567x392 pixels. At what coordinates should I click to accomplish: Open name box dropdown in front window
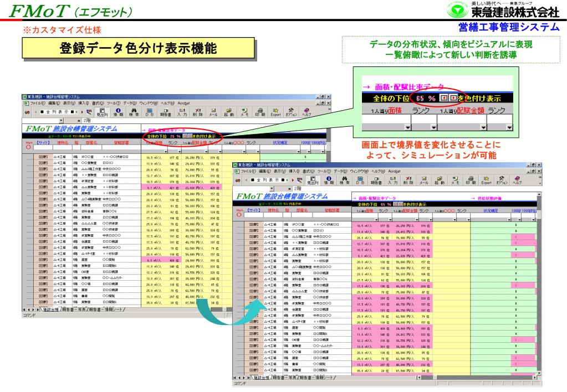tap(272, 189)
